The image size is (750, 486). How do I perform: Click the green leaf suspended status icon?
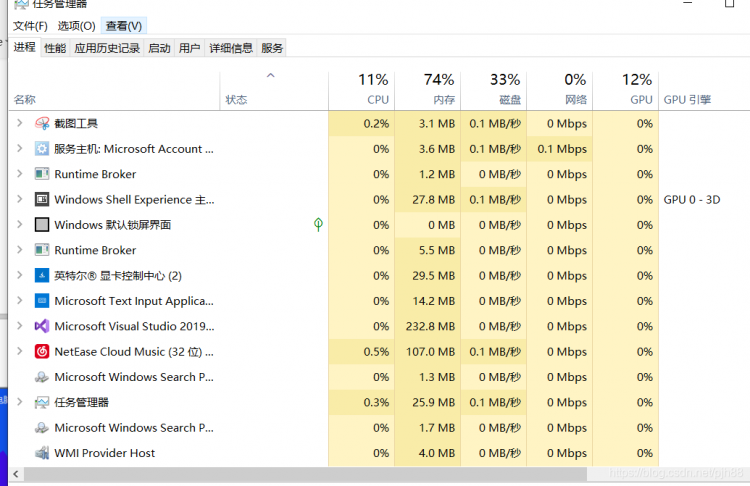coord(318,224)
